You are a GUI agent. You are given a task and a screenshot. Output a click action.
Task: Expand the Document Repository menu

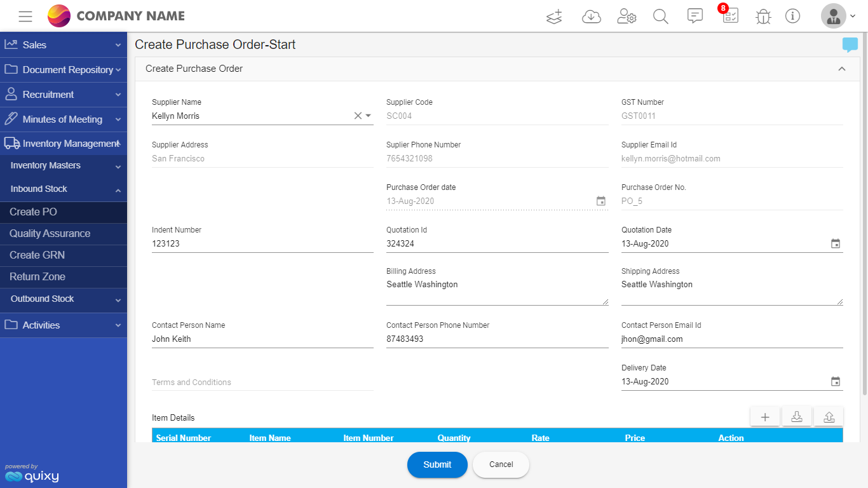click(64, 69)
